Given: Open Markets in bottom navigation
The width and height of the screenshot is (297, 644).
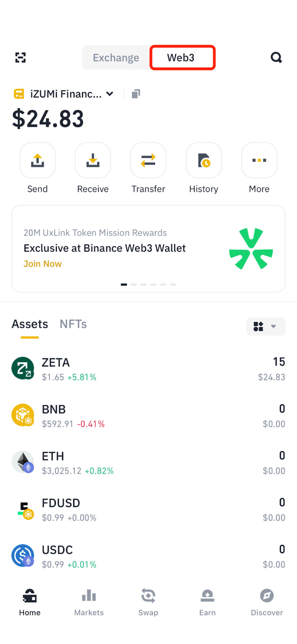Looking at the screenshot, I should (x=89, y=602).
